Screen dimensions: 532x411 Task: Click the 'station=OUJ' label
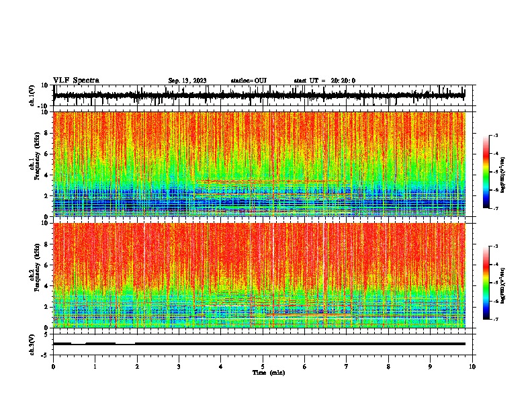pyautogui.click(x=249, y=81)
